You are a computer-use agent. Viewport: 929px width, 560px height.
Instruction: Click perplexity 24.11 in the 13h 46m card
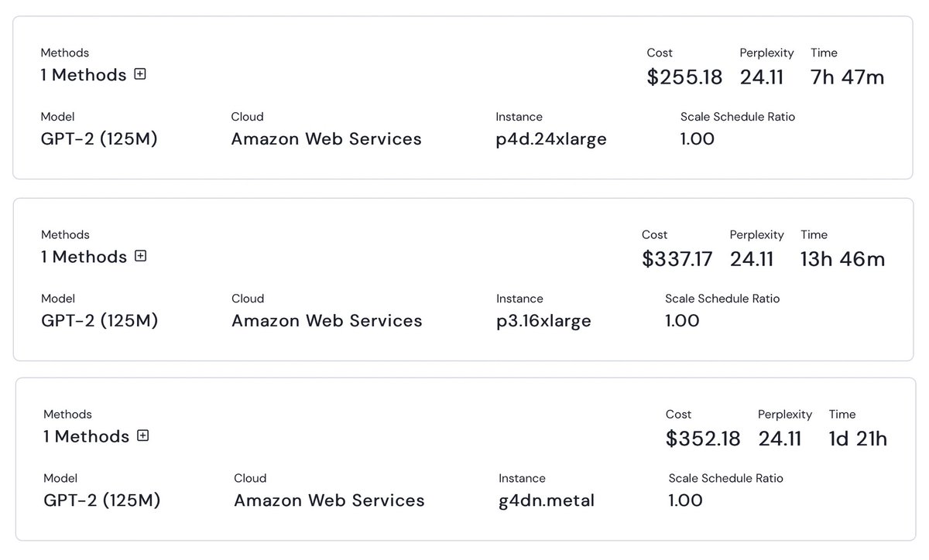(752, 259)
